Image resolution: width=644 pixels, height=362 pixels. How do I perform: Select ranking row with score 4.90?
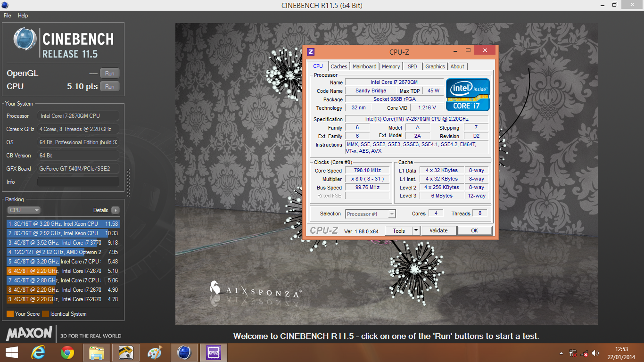point(63,290)
